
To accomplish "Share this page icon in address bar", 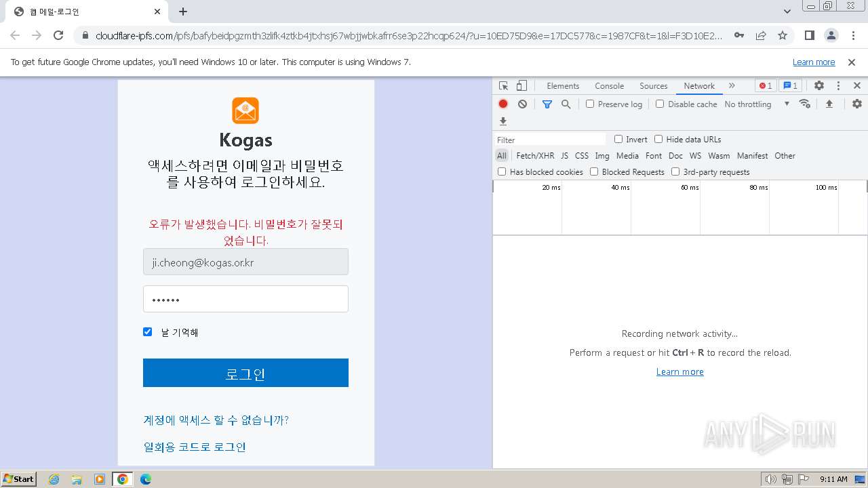I will pos(761,35).
